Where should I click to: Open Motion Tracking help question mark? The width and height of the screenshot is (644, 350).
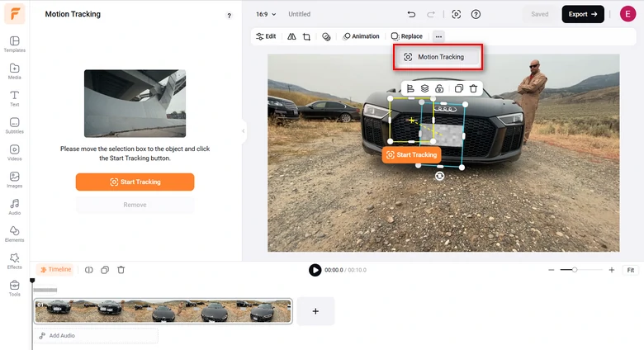click(x=230, y=16)
